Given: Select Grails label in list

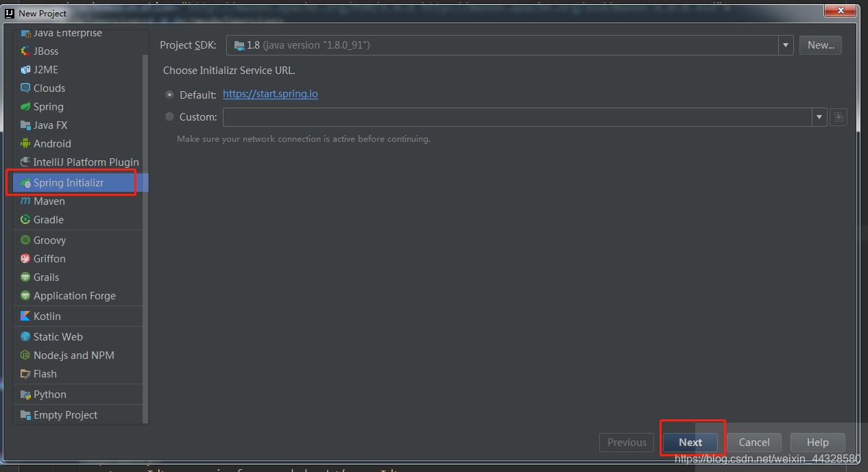Looking at the screenshot, I should (x=47, y=277).
